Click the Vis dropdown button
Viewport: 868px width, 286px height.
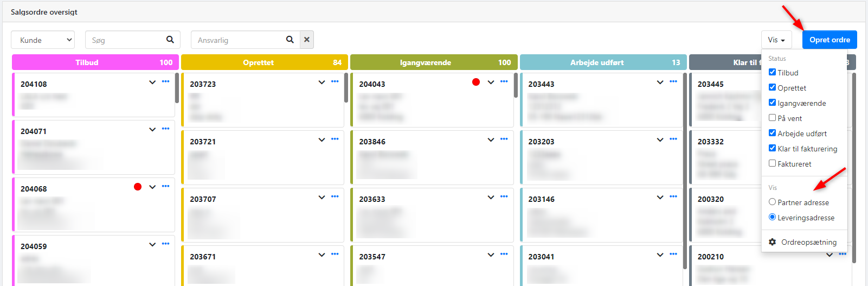(x=776, y=40)
